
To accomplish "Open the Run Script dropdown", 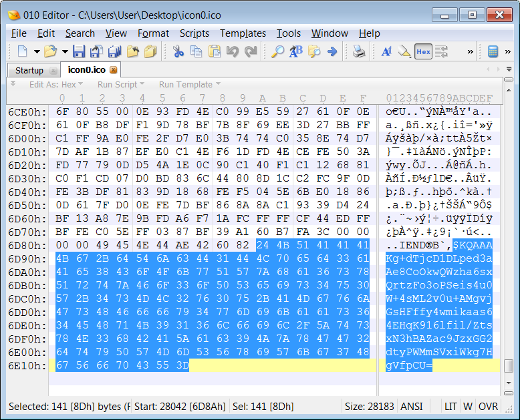I will [x=121, y=85].
